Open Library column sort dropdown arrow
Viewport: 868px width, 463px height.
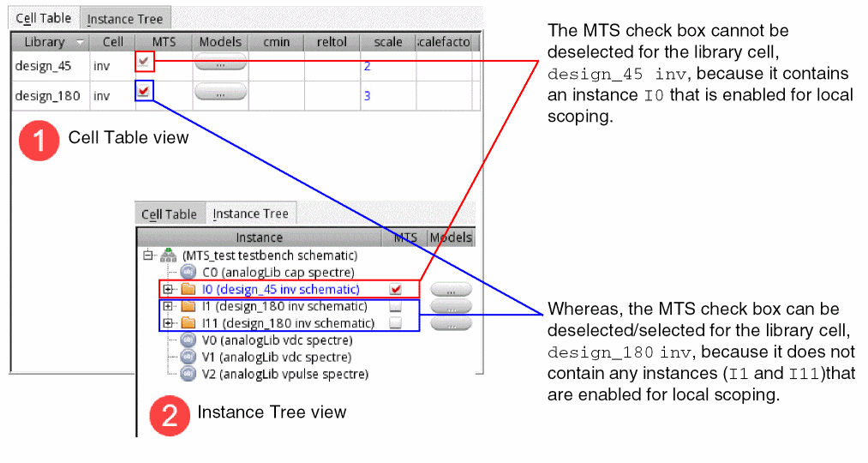click(x=81, y=42)
